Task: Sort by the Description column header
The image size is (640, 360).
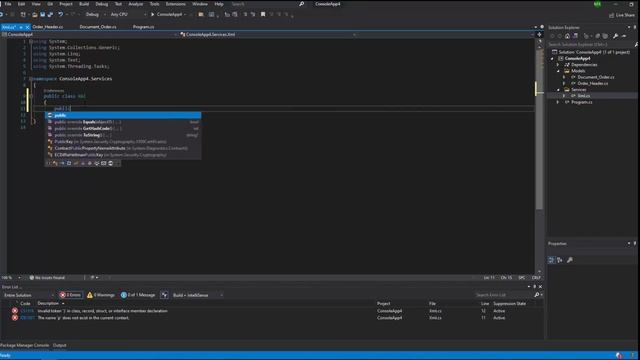Action: click(48, 304)
